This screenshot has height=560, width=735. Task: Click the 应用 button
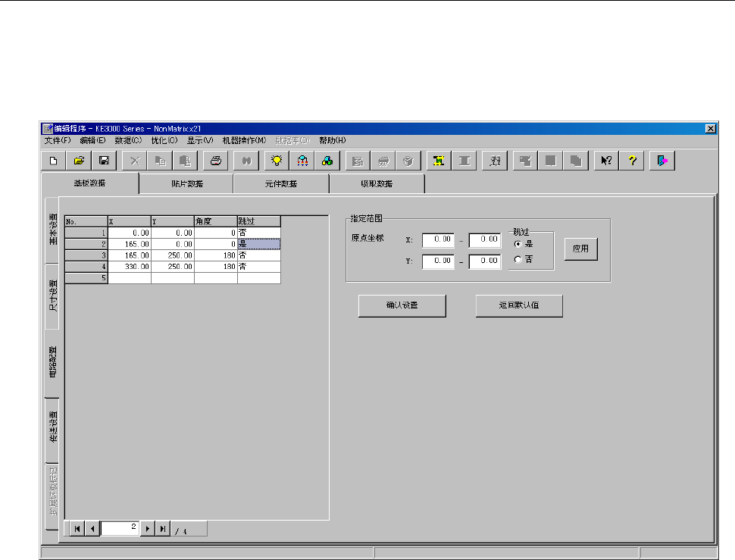click(580, 249)
